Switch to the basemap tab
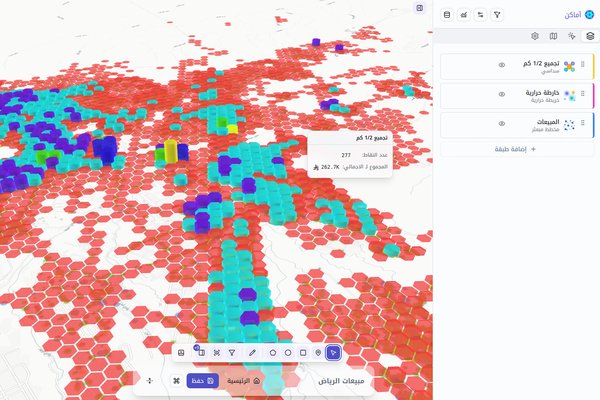The width and height of the screenshot is (600, 400). point(553,36)
